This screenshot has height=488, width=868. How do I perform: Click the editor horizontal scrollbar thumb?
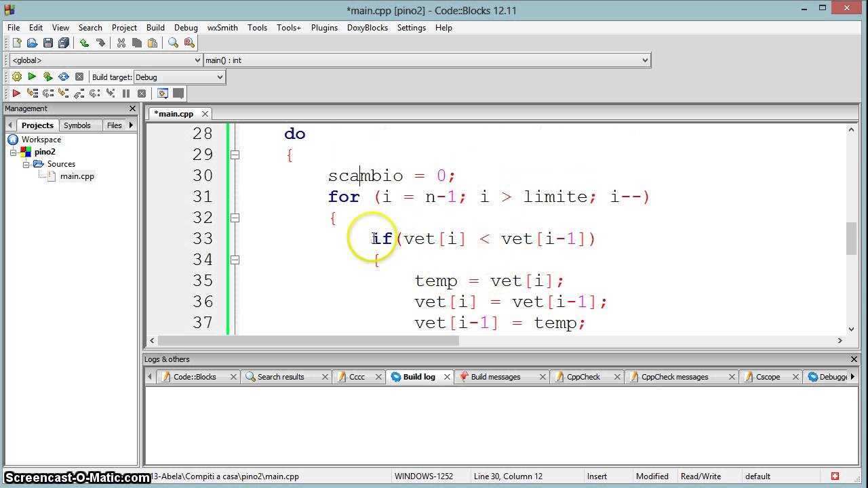pyautogui.click(x=309, y=340)
